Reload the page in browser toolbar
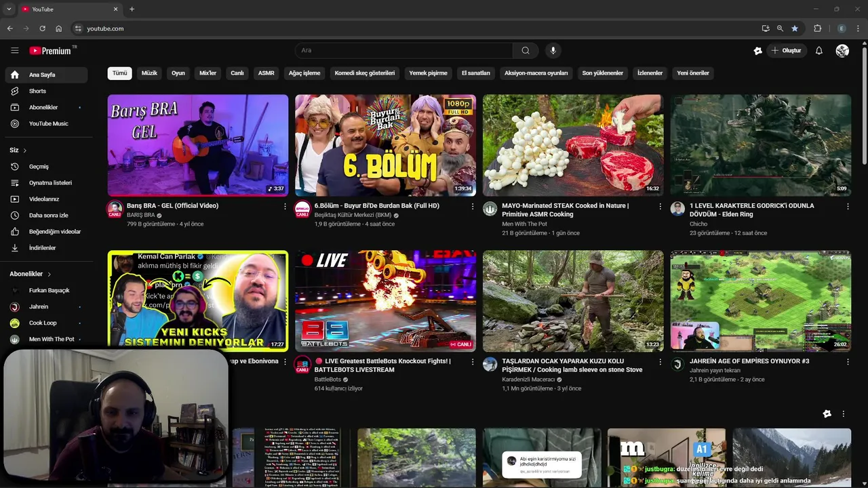868x488 pixels. tap(42, 28)
